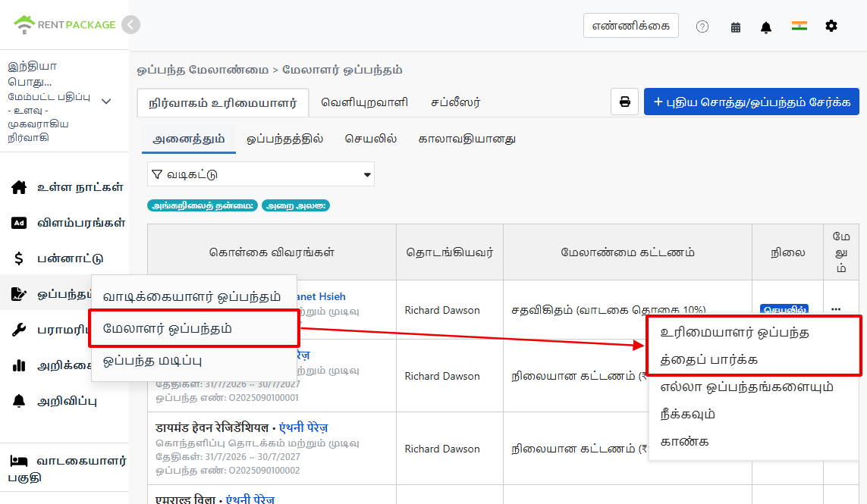
Task: Click நிலை column header
Action: (x=788, y=252)
